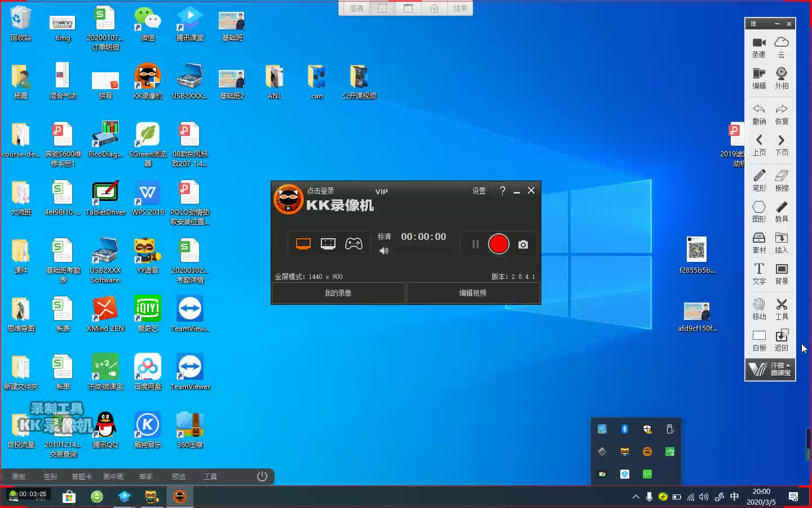Click 结束 in the top floating bar
The image size is (812, 508).
pyautogui.click(x=460, y=8)
